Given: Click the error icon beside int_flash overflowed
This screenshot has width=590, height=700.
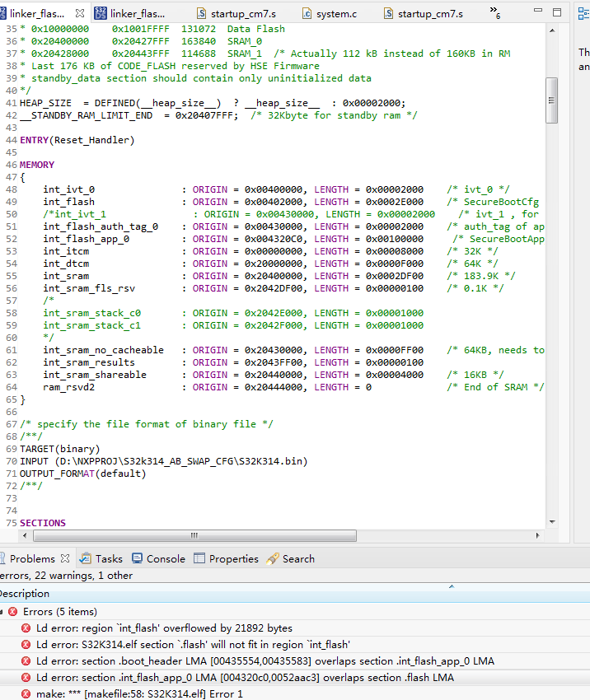Looking at the screenshot, I should [26, 628].
